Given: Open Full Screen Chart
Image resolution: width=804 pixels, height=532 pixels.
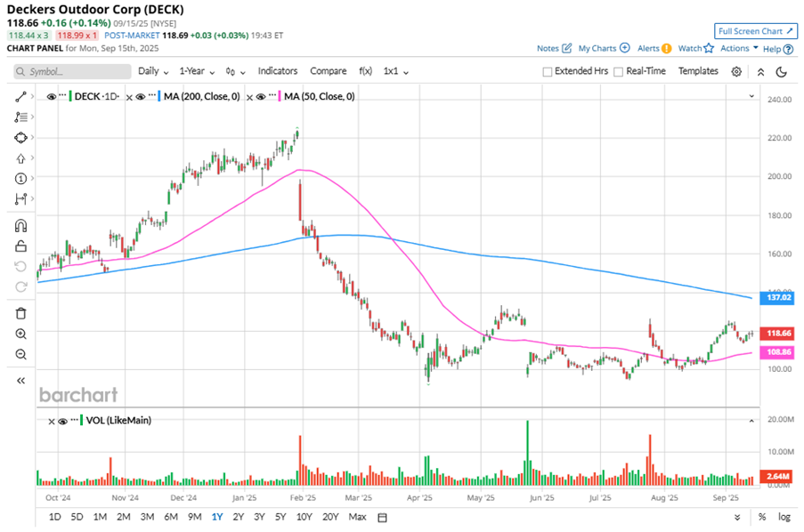Looking at the screenshot, I should pyautogui.click(x=756, y=31).
